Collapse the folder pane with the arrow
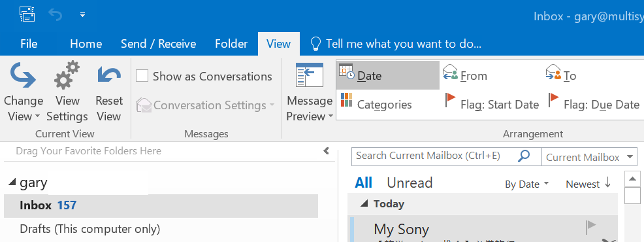This screenshot has width=644, height=242. (x=326, y=150)
